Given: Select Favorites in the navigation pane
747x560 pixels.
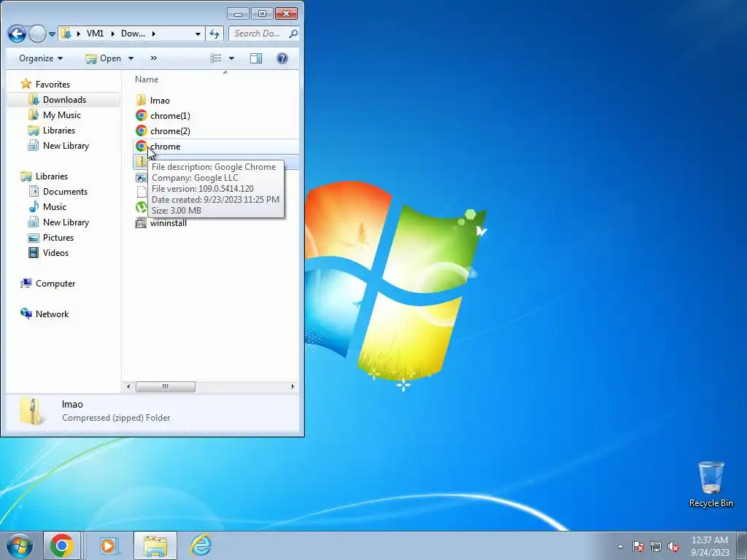Looking at the screenshot, I should [x=53, y=85].
